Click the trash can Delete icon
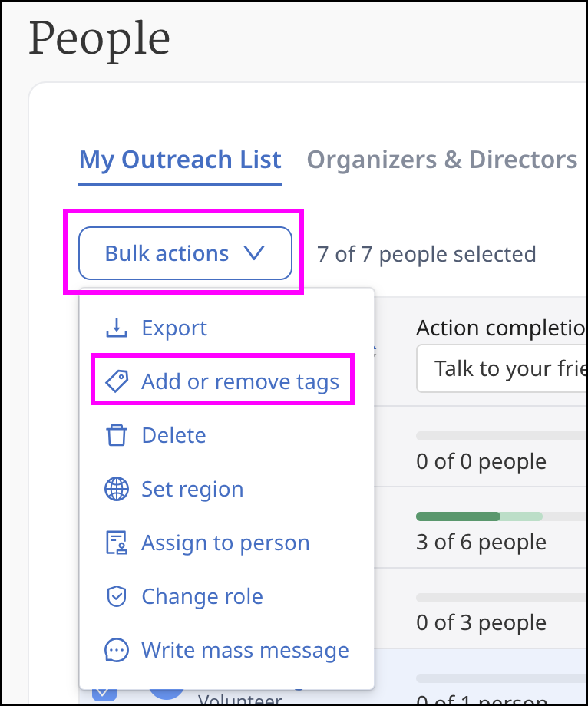The image size is (588, 706). pos(117,435)
